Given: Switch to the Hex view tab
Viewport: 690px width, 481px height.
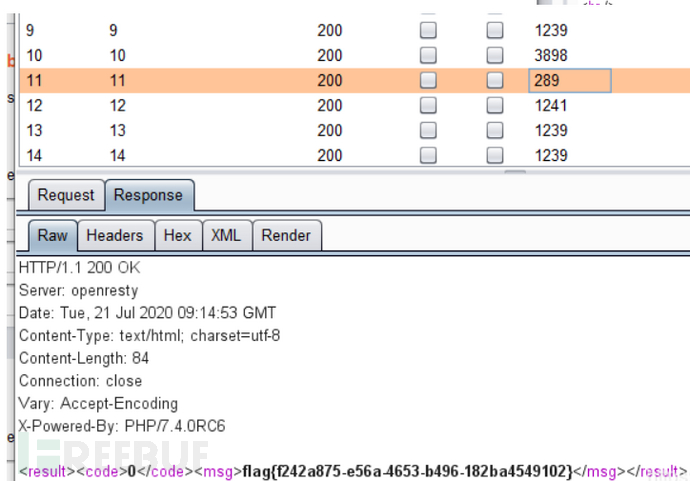Looking at the screenshot, I should tap(178, 235).
